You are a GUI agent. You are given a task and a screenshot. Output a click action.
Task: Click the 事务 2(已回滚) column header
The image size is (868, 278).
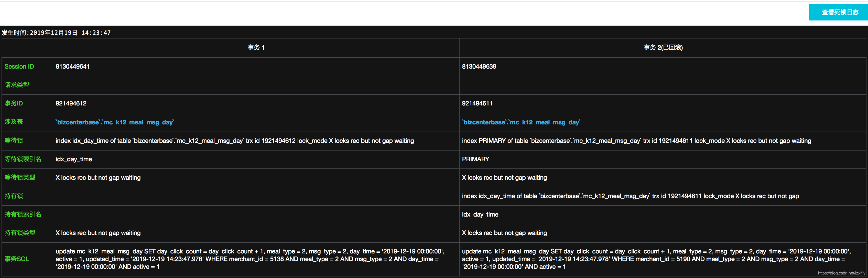point(663,48)
